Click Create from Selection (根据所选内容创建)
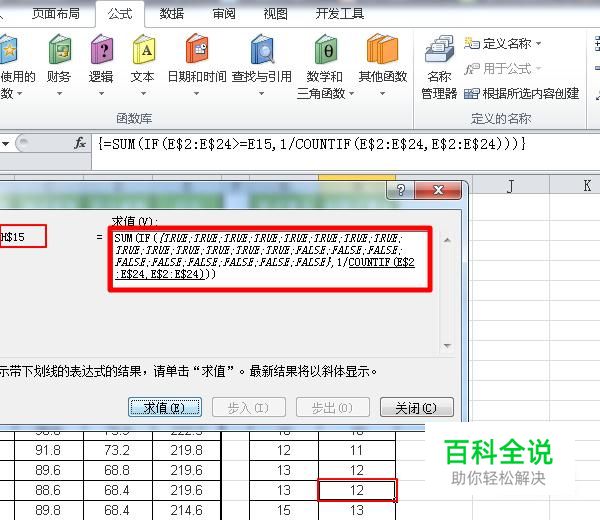 coord(521,94)
